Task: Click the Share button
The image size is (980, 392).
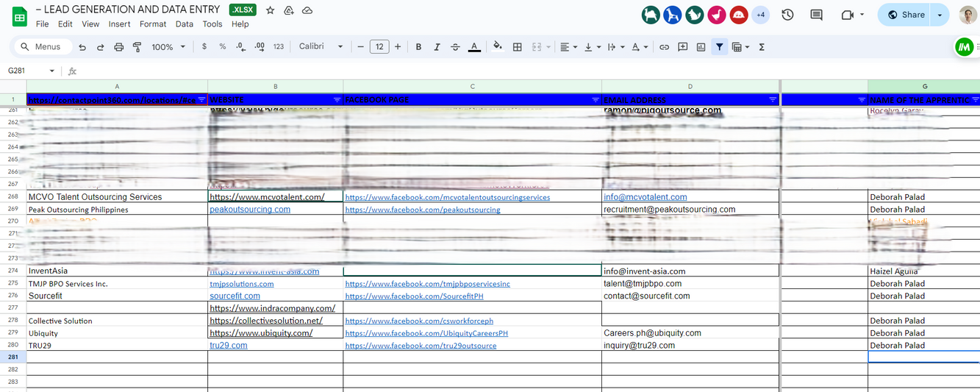Action: coord(905,15)
